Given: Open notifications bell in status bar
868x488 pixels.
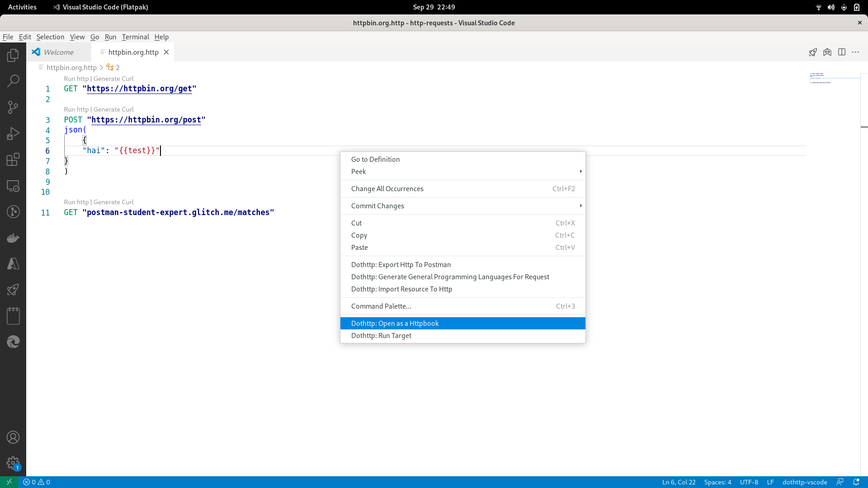Looking at the screenshot, I should pos(856,482).
